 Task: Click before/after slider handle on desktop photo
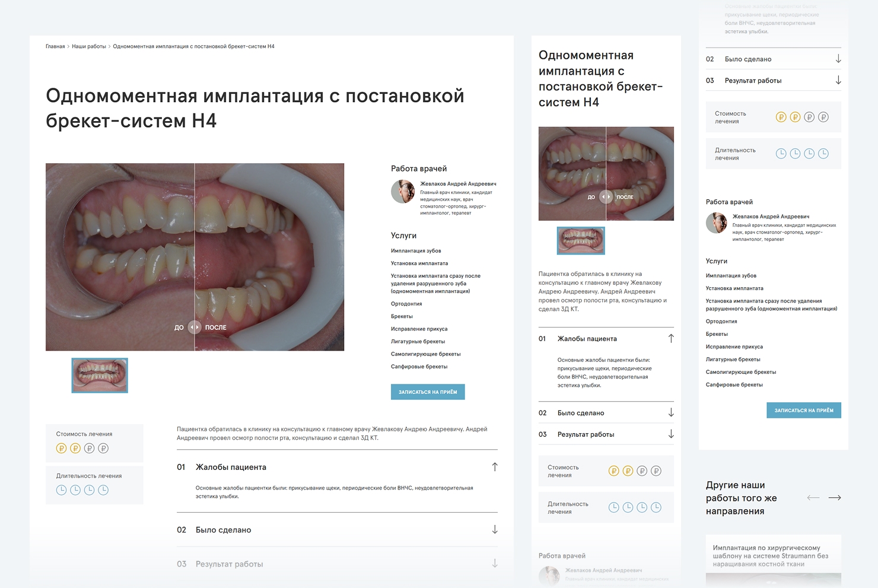(x=195, y=327)
